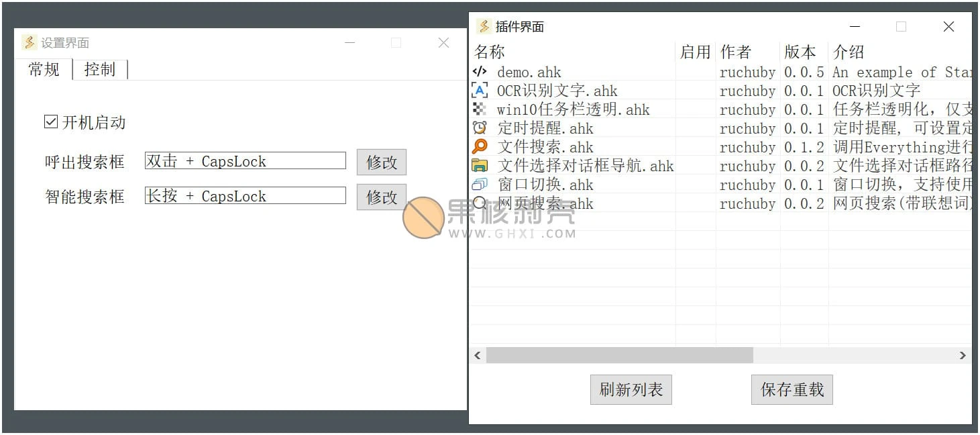Screen dimensions: 980x435
Task: Open the 常规 tab
Action: coord(44,70)
